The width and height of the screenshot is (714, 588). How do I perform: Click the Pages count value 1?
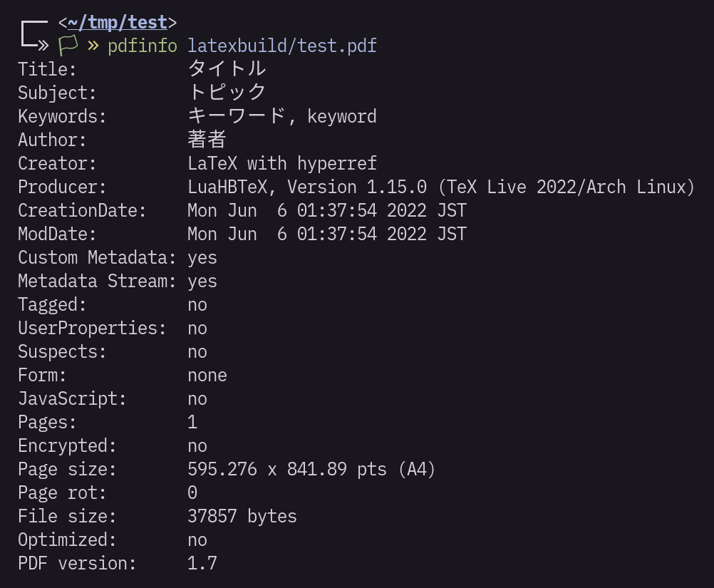(x=192, y=422)
